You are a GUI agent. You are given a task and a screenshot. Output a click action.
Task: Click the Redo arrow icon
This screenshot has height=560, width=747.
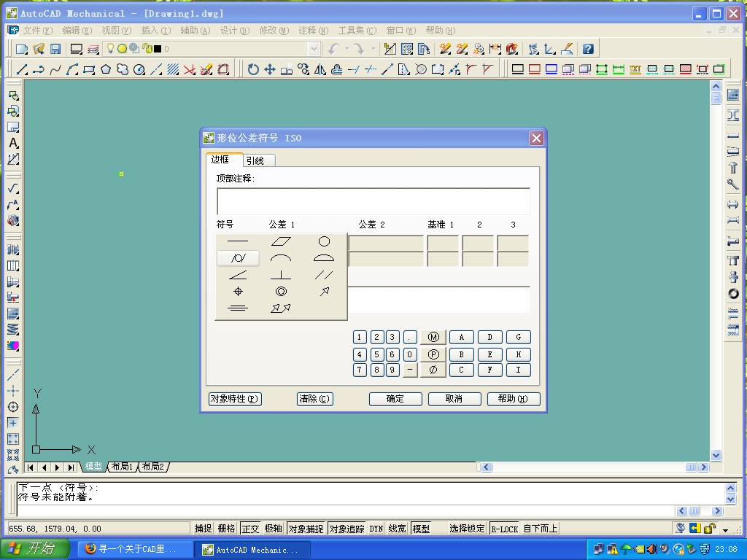click(x=359, y=49)
